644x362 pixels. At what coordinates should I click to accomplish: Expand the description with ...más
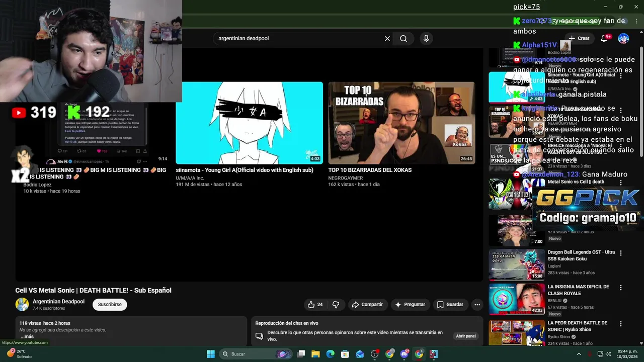27,336
